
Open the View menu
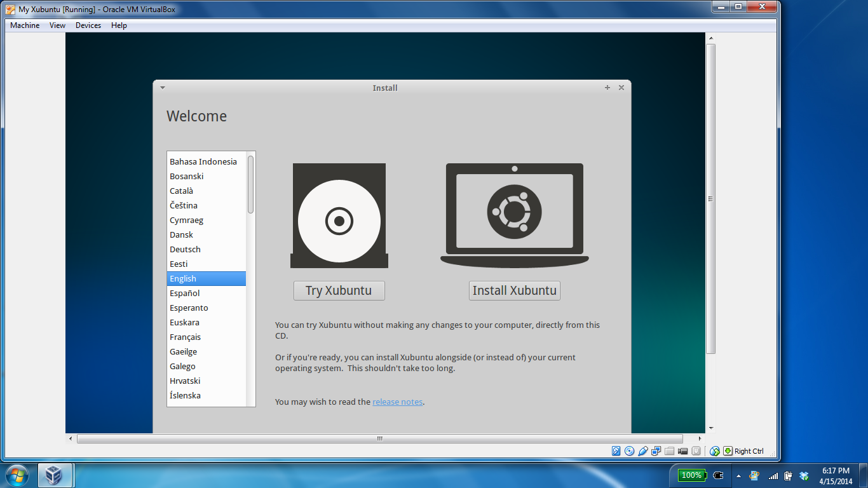pyautogui.click(x=57, y=25)
